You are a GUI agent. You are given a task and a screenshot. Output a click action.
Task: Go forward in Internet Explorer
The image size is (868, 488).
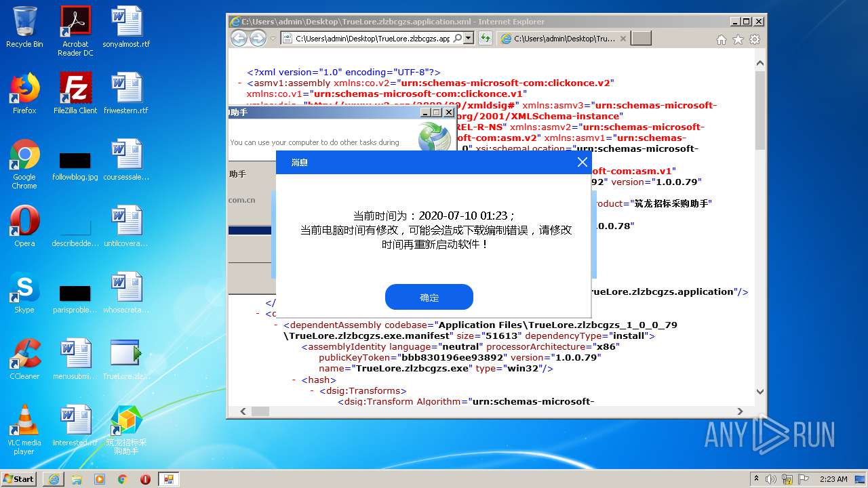click(x=258, y=39)
